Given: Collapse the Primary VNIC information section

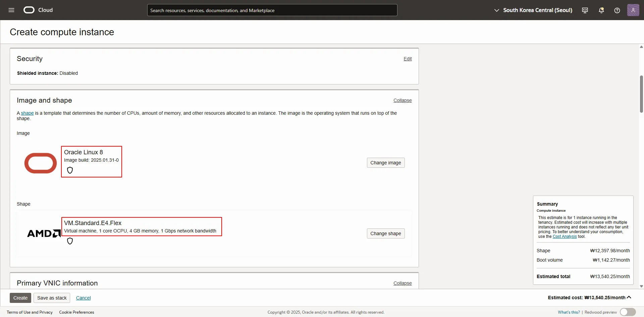Looking at the screenshot, I should (402, 283).
